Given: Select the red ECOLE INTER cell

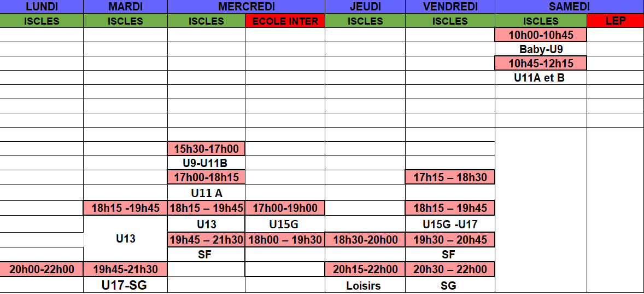Looking at the screenshot, I should point(285,21).
